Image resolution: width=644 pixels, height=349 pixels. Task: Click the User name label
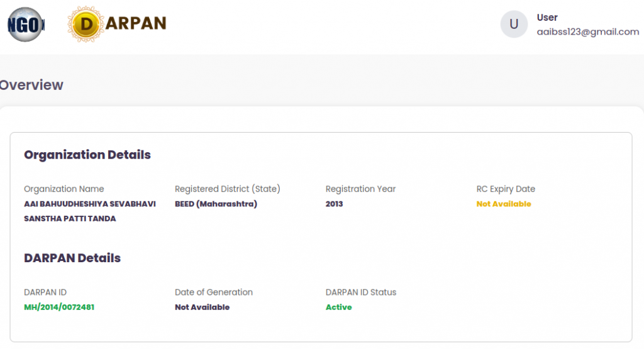[547, 18]
